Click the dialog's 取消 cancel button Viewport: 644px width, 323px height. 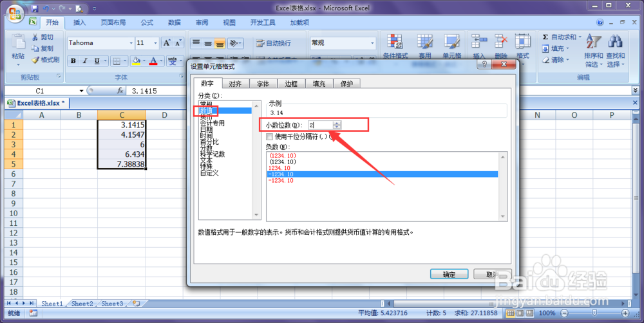click(493, 275)
